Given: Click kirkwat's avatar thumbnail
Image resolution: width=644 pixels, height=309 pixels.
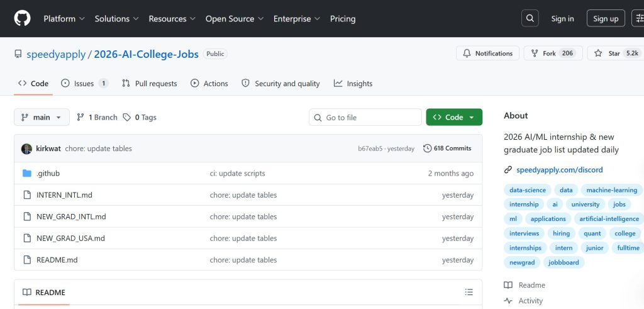Looking at the screenshot, I should coord(26,149).
